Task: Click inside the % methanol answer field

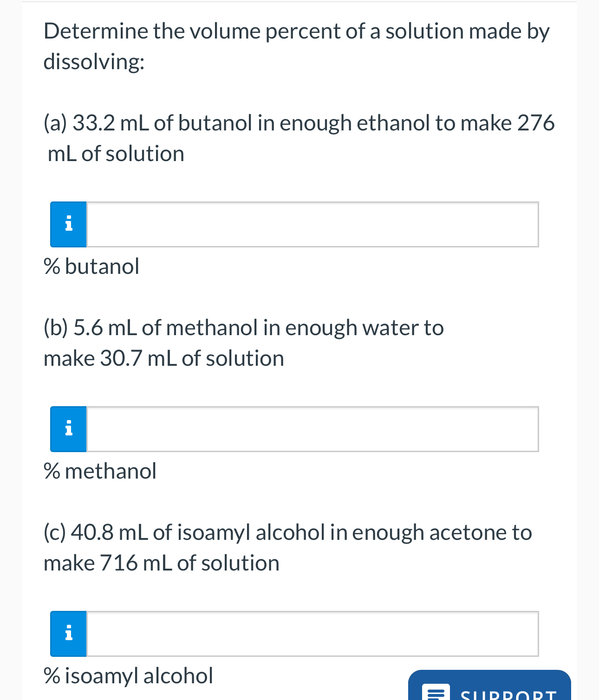Action: (x=311, y=429)
